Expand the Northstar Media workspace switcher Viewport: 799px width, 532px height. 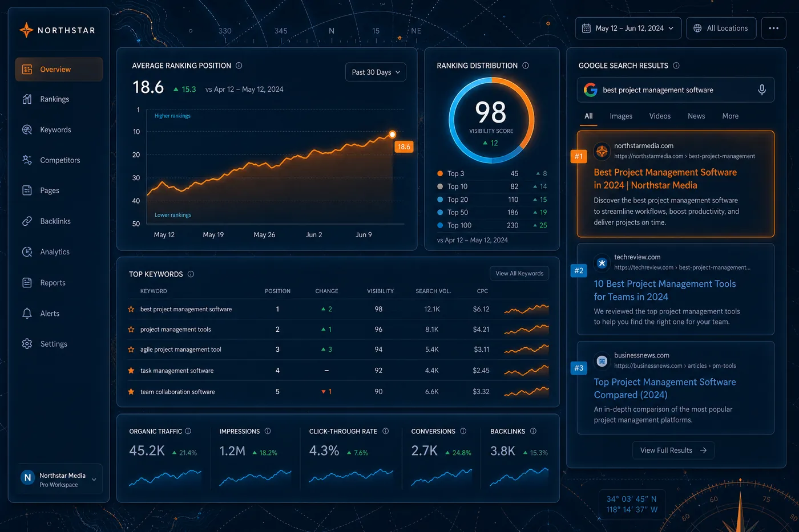[x=60, y=479]
